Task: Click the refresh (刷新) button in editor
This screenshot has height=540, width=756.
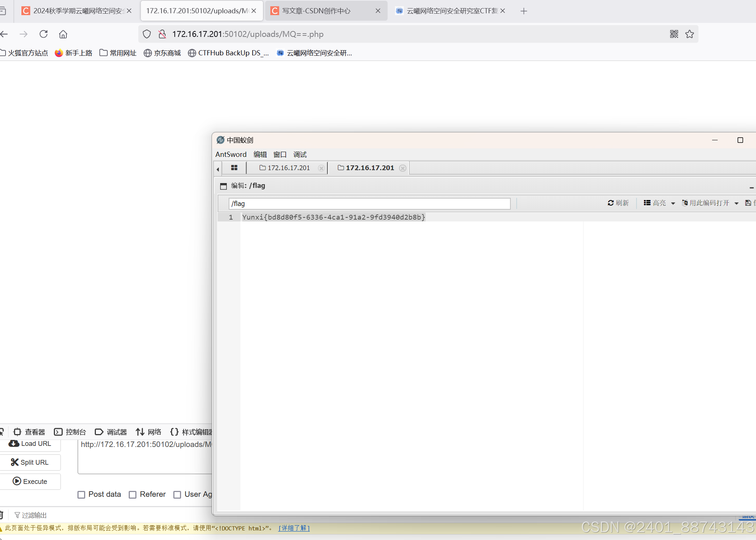Action: [x=618, y=203]
